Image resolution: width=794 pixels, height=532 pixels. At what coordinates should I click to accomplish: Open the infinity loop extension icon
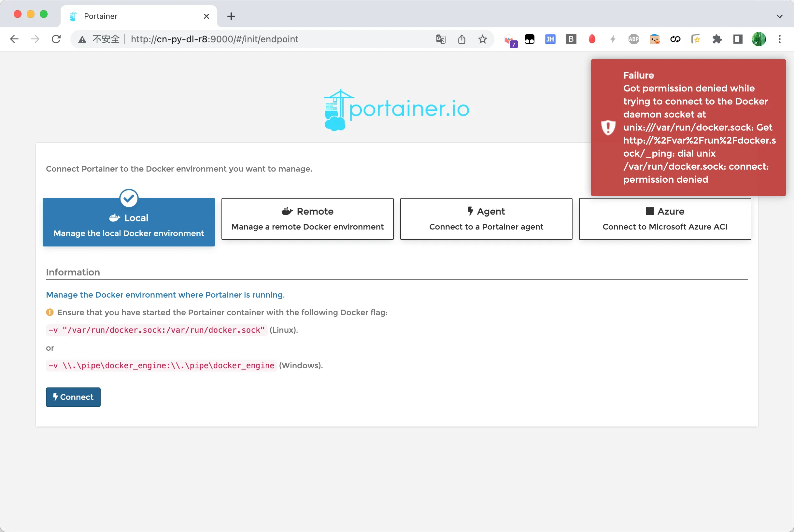coord(675,39)
